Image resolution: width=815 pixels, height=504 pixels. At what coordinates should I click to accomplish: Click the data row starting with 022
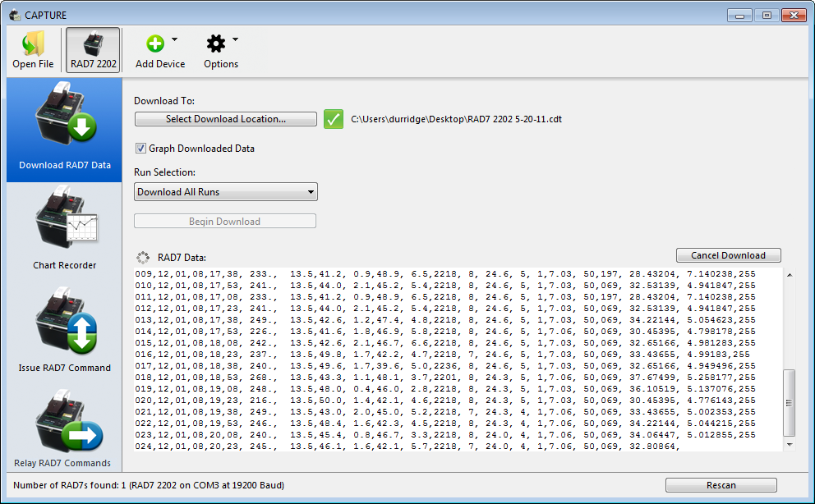click(445, 423)
